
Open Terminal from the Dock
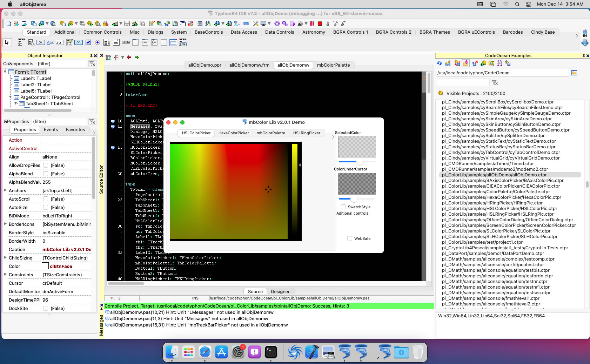[x=271, y=352]
